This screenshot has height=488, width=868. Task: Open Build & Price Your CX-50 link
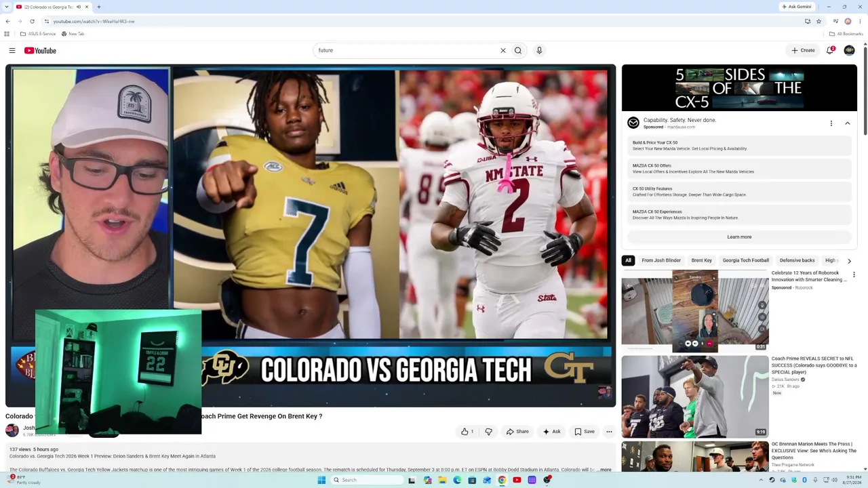[x=739, y=146]
